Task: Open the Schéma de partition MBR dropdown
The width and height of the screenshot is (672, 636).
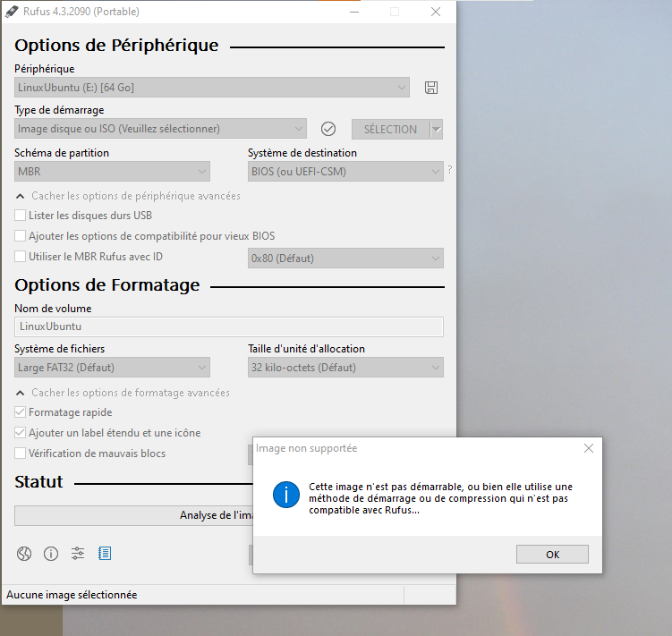Action: pos(112,172)
